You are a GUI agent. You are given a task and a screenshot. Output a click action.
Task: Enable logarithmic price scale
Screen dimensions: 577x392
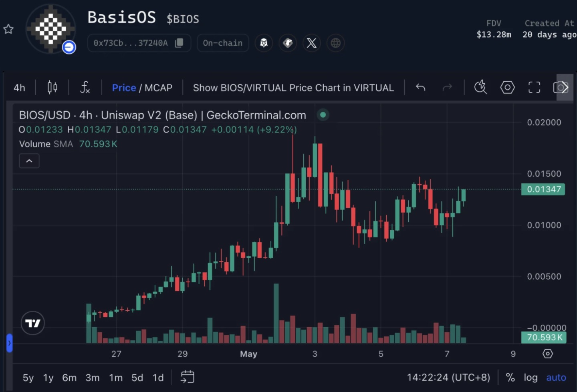pyautogui.click(x=531, y=377)
